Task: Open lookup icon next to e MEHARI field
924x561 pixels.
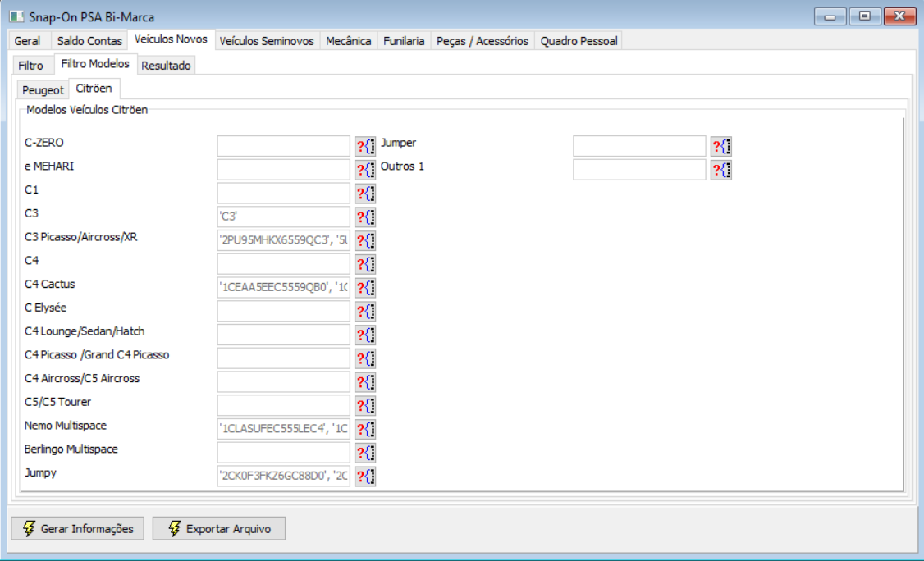Action: pos(365,170)
